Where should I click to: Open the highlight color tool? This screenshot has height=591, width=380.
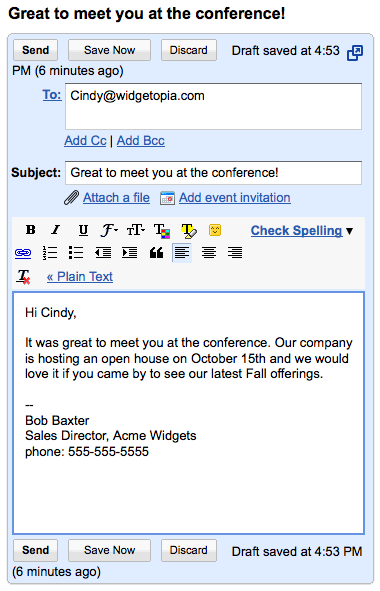[188, 231]
